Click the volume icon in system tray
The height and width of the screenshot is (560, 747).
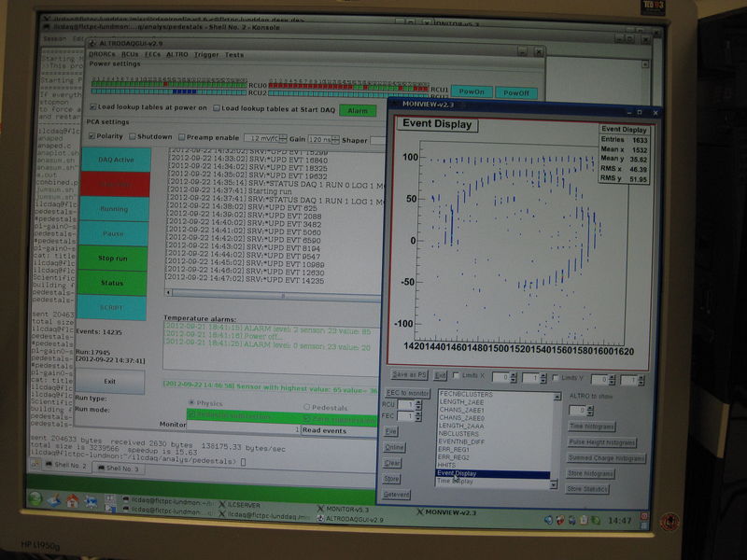pos(548,521)
